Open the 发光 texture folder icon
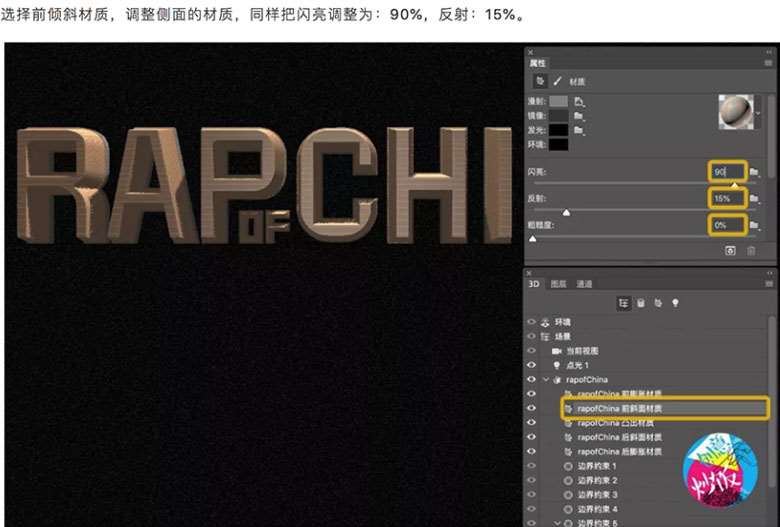The image size is (780, 527). [x=579, y=130]
